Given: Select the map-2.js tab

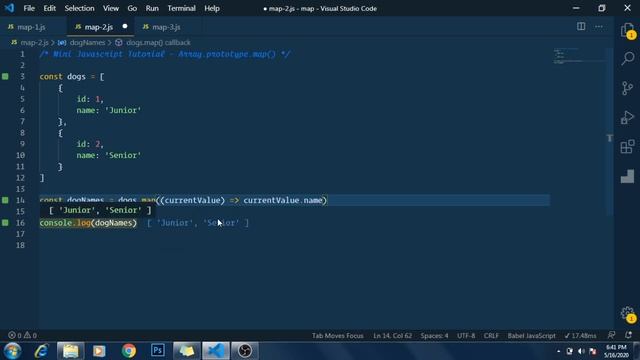Looking at the screenshot, I should pyautogui.click(x=100, y=27).
